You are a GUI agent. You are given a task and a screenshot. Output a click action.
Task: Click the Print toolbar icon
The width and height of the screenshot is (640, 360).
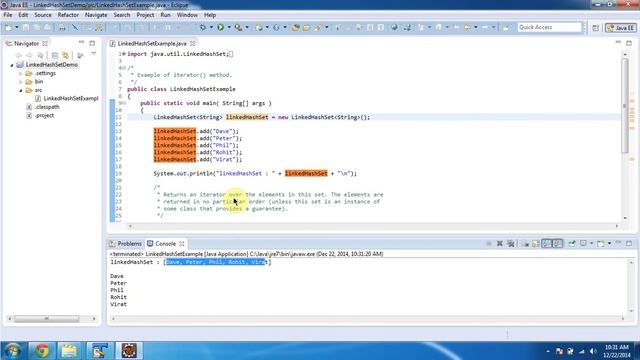tap(62, 27)
